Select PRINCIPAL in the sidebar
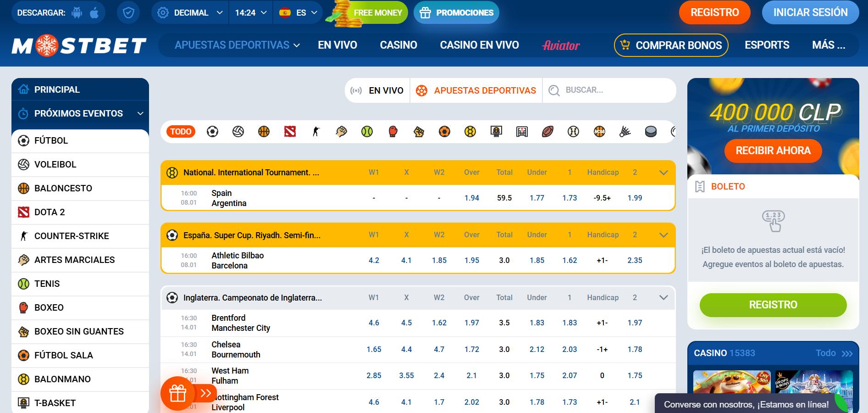Screen dimensions: 868x413 [x=80, y=89]
